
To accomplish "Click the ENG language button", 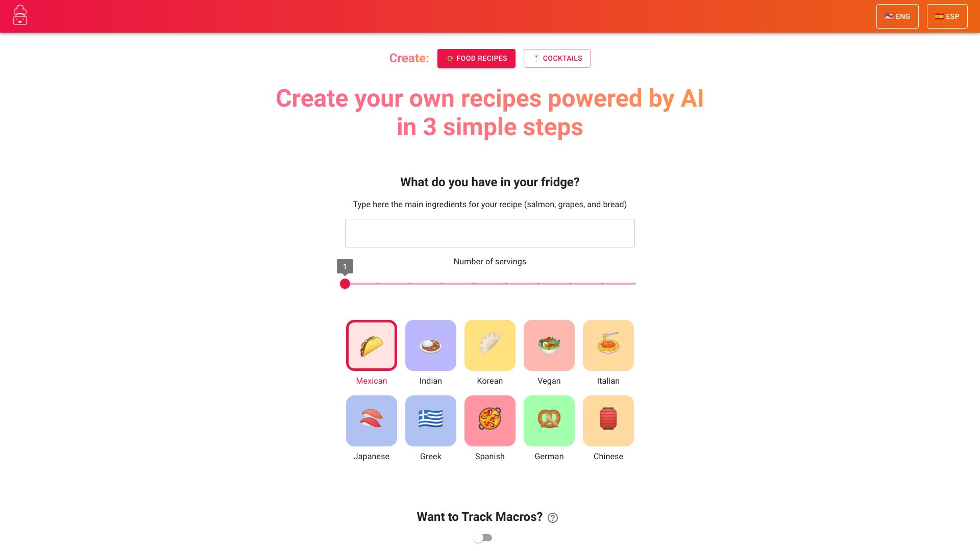I will pyautogui.click(x=897, y=16).
